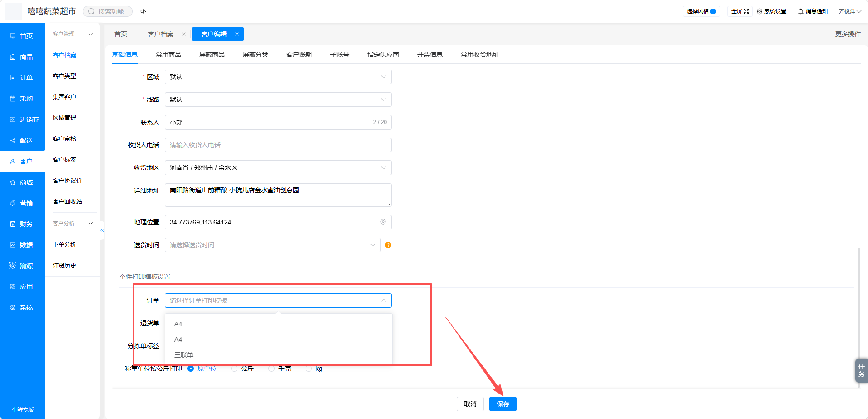868x419 pixels.
Task: Click the 保存 save button
Action: [503, 404]
